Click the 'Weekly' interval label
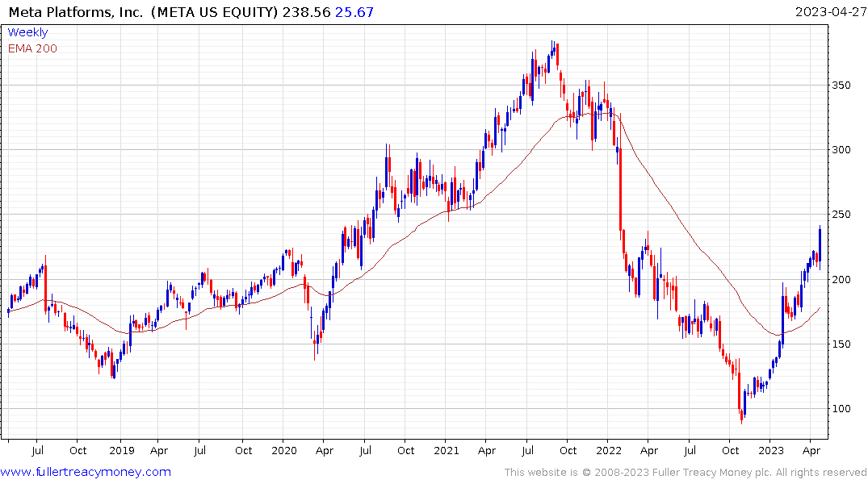 (27, 32)
